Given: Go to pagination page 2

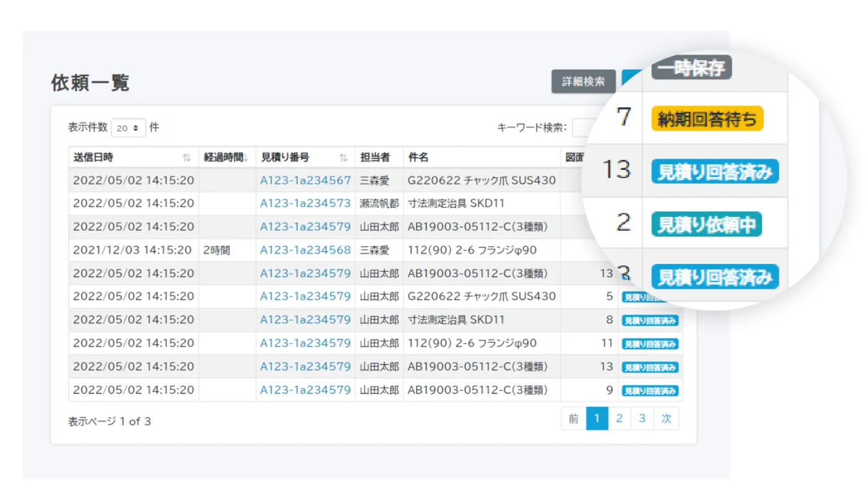Looking at the screenshot, I should (x=619, y=418).
